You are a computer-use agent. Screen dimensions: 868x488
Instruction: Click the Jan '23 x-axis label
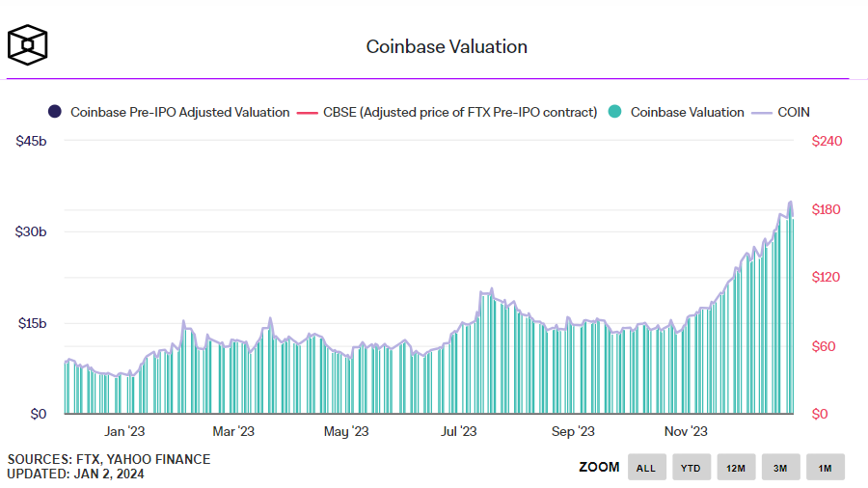click(124, 431)
